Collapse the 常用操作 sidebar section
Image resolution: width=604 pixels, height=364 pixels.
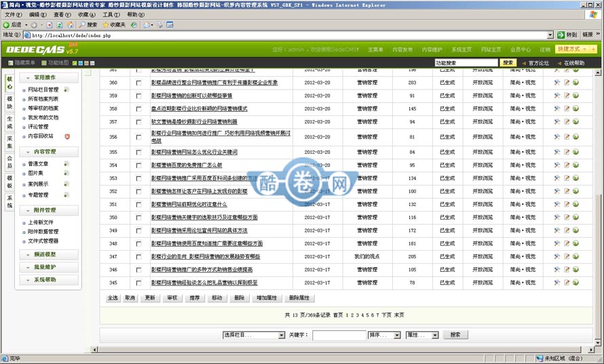(49, 78)
